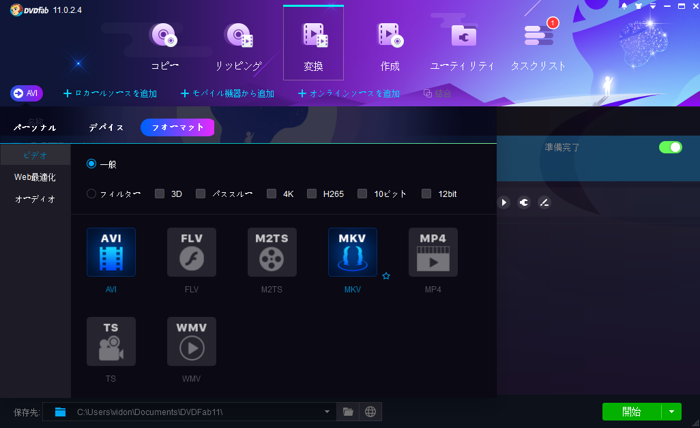Viewport: 700px width, 428px height.
Task: Click the play preview button
Action: point(504,203)
